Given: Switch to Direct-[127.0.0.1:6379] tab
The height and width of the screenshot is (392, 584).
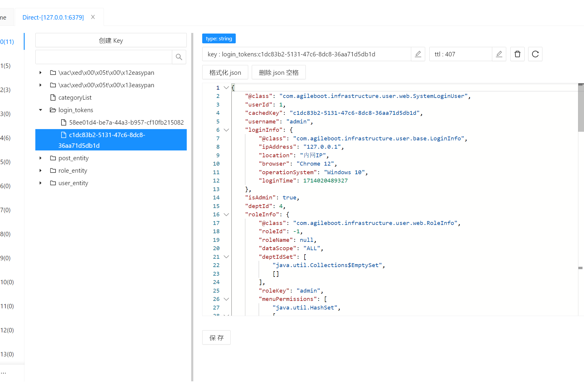Looking at the screenshot, I should (x=53, y=17).
